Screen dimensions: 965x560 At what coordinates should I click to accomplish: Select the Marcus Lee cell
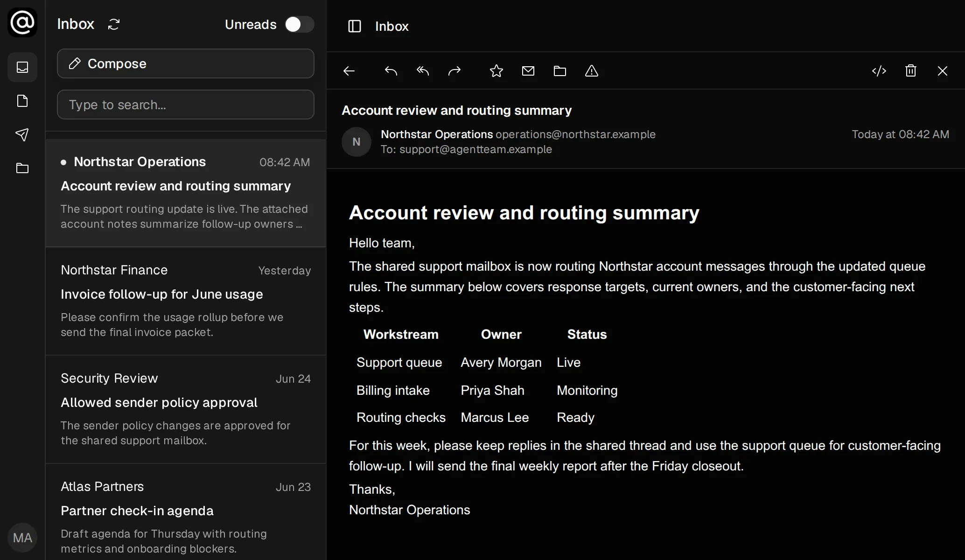coord(495,418)
